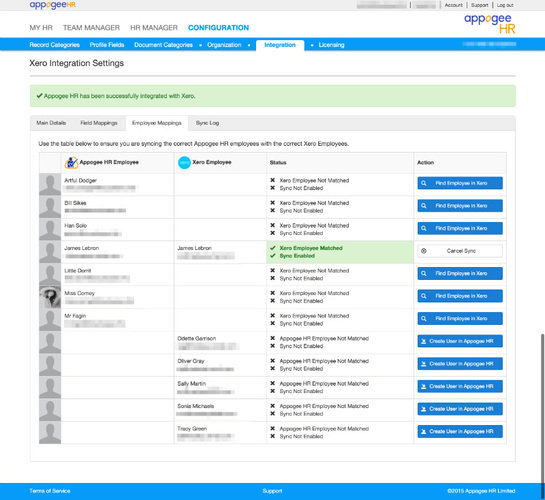Click the Log out link
Viewport: 545px width, 500px height.
[x=505, y=5]
